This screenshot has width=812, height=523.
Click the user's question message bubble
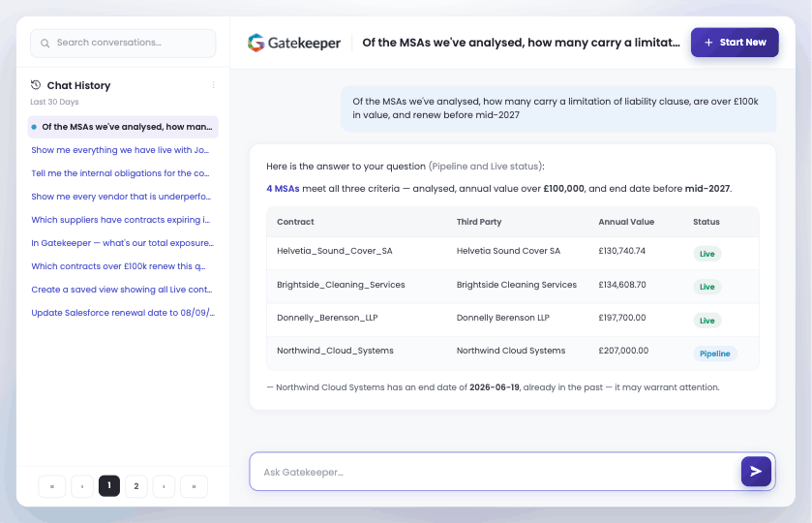pos(558,108)
